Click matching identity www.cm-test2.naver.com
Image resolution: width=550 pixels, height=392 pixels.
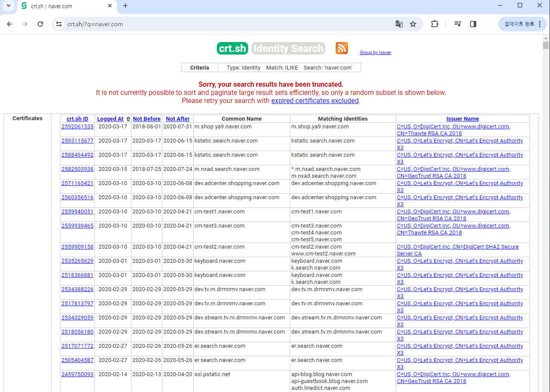323,254
